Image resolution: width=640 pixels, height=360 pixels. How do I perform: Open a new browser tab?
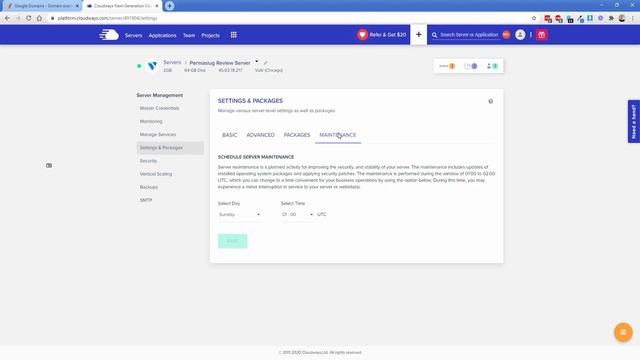(x=169, y=6)
